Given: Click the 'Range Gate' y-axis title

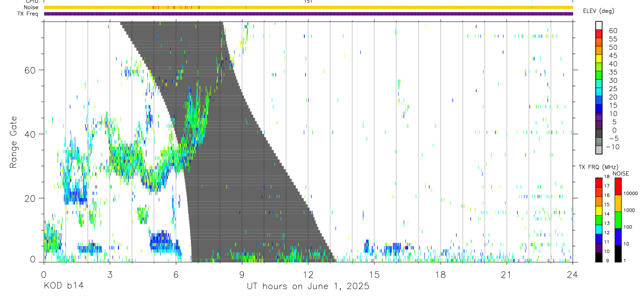Looking at the screenshot, I should click(x=13, y=141).
